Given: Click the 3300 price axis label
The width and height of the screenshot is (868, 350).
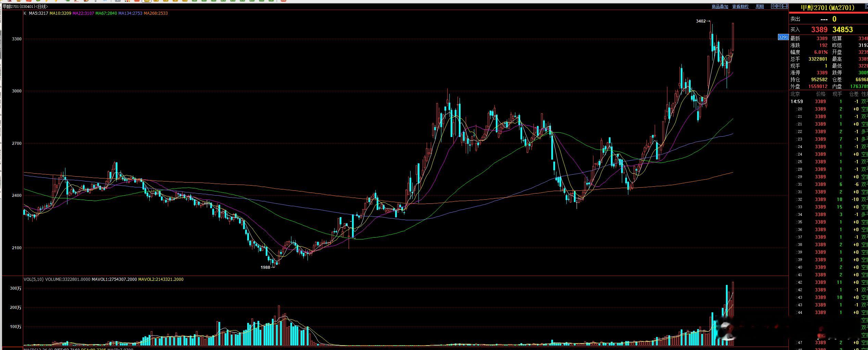Looking at the screenshot, I should pos(17,39).
